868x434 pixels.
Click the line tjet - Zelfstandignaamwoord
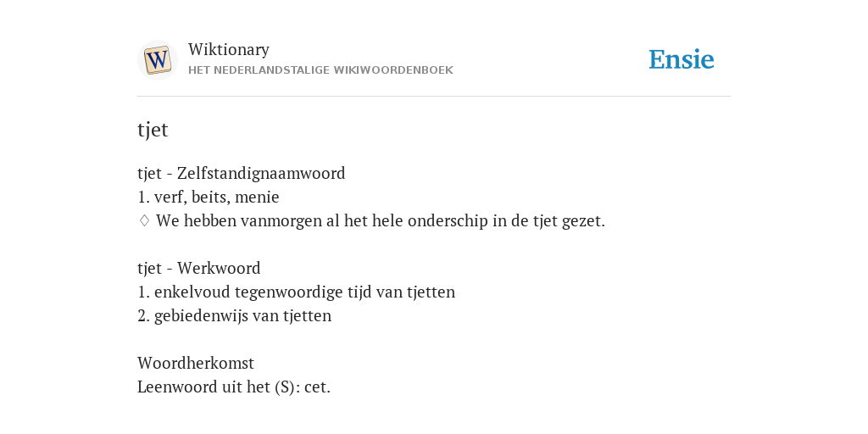click(242, 173)
